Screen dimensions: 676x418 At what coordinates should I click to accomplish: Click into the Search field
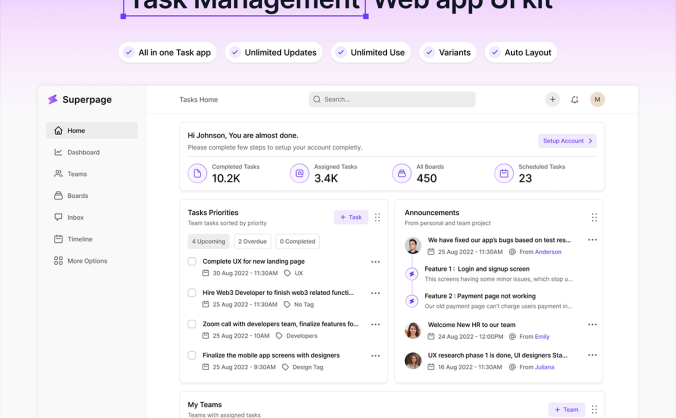click(392, 100)
